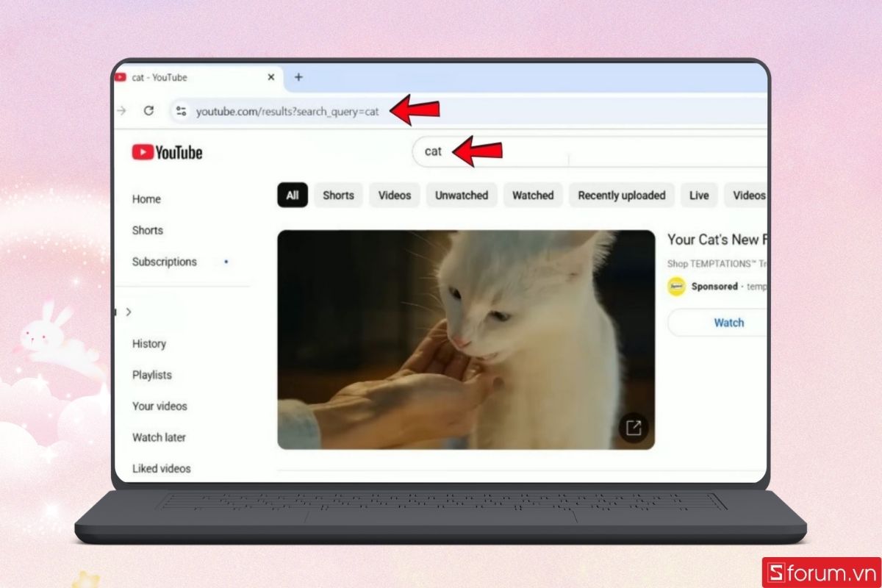This screenshot has width=882, height=588.
Task: Click the white cat video thumbnail
Action: (466, 340)
